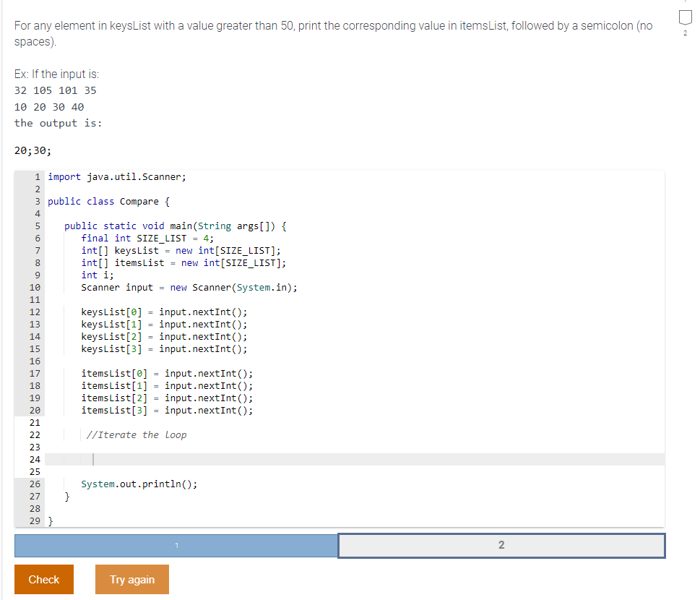Click closing brace on line 27
The image size is (700, 600).
point(67,497)
